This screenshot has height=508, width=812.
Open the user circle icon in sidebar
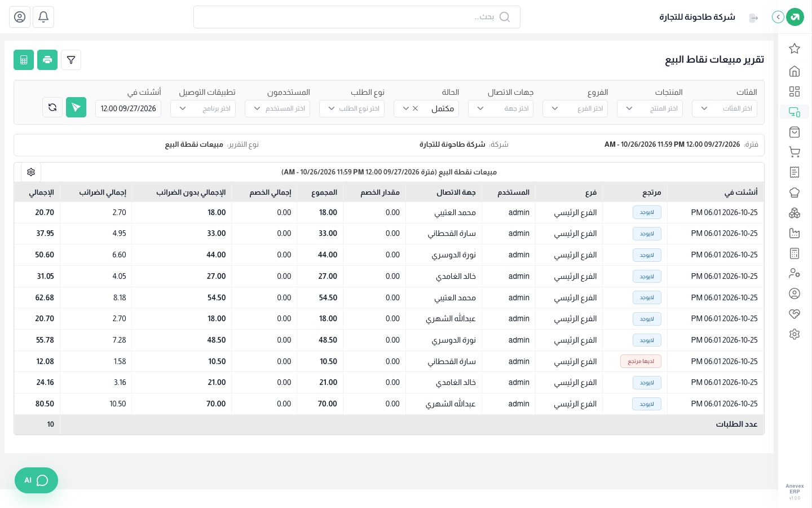(795, 294)
